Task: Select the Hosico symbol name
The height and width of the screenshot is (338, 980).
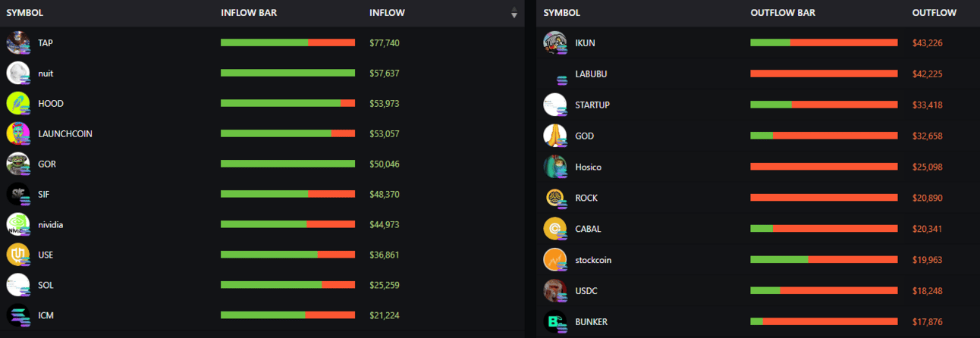Action: pyautogui.click(x=589, y=167)
